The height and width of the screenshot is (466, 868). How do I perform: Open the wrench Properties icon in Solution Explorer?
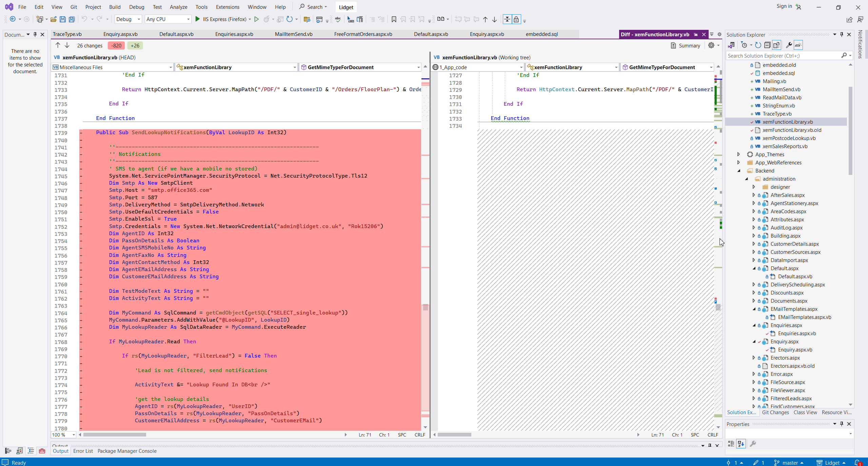[x=789, y=45]
